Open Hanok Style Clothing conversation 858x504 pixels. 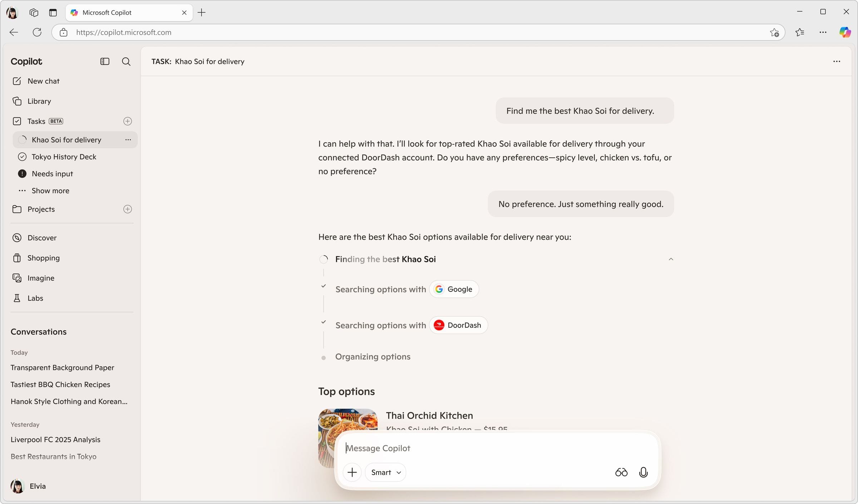(69, 401)
